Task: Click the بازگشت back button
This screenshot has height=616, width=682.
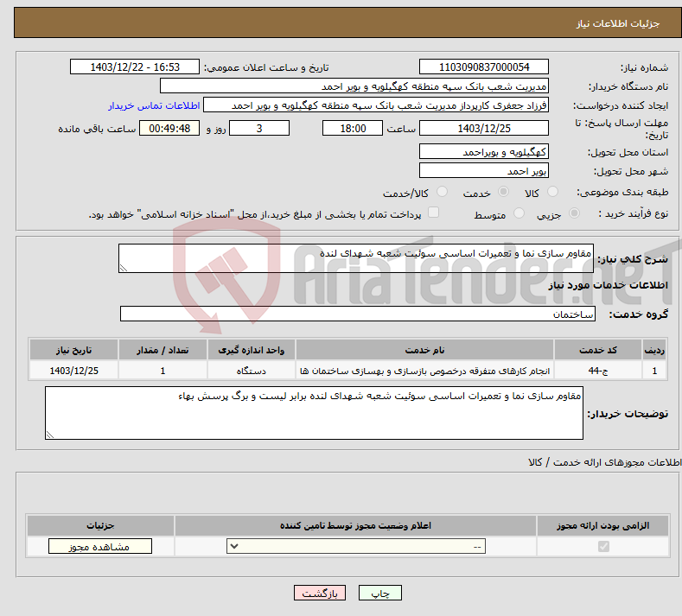Action: (320, 593)
